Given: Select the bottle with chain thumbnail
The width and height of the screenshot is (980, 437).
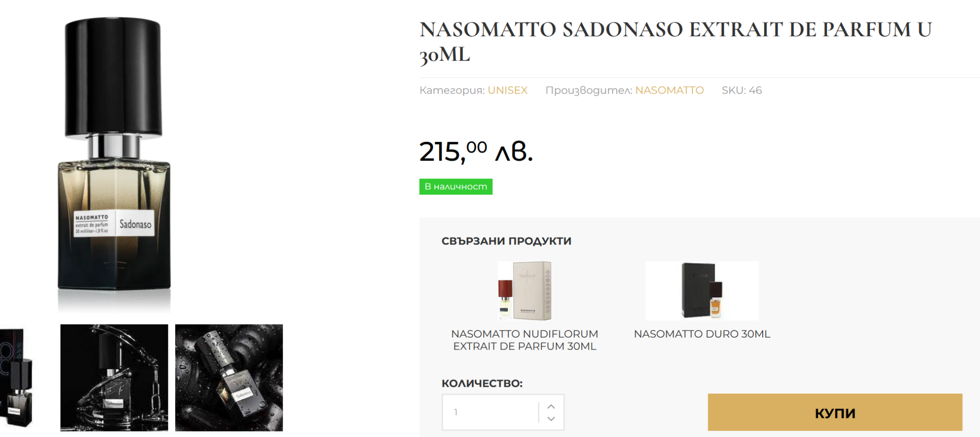Looking at the screenshot, I should (114, 378).
